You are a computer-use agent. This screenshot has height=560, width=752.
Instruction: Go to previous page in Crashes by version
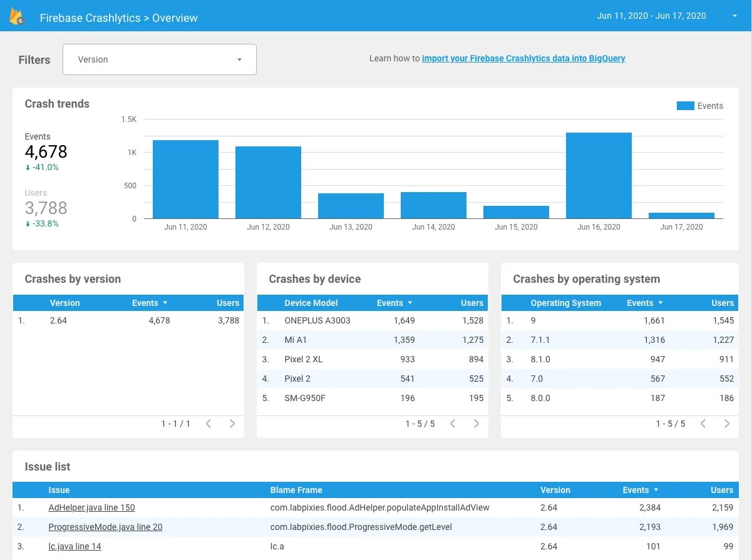pyautogui.click(x=209, y=424)
